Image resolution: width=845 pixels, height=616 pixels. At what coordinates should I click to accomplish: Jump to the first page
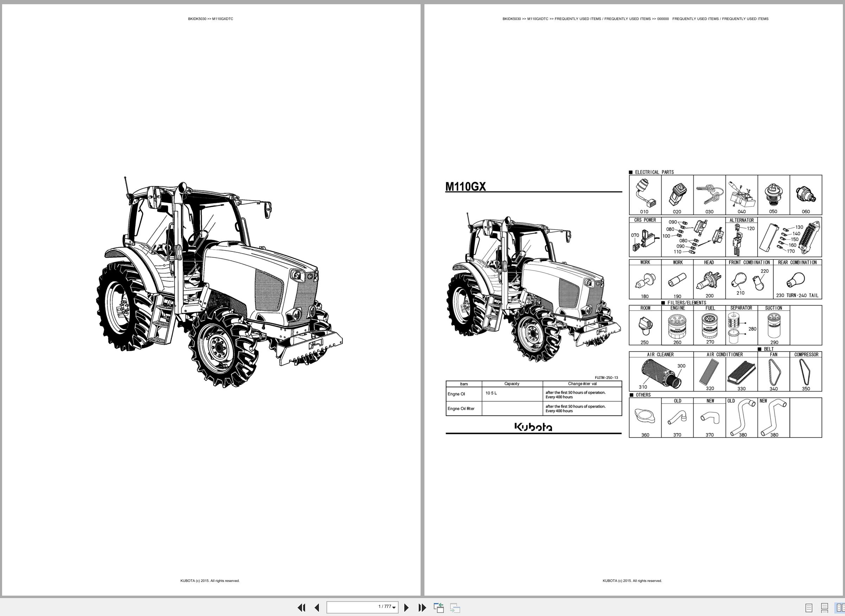pos(301,608)
